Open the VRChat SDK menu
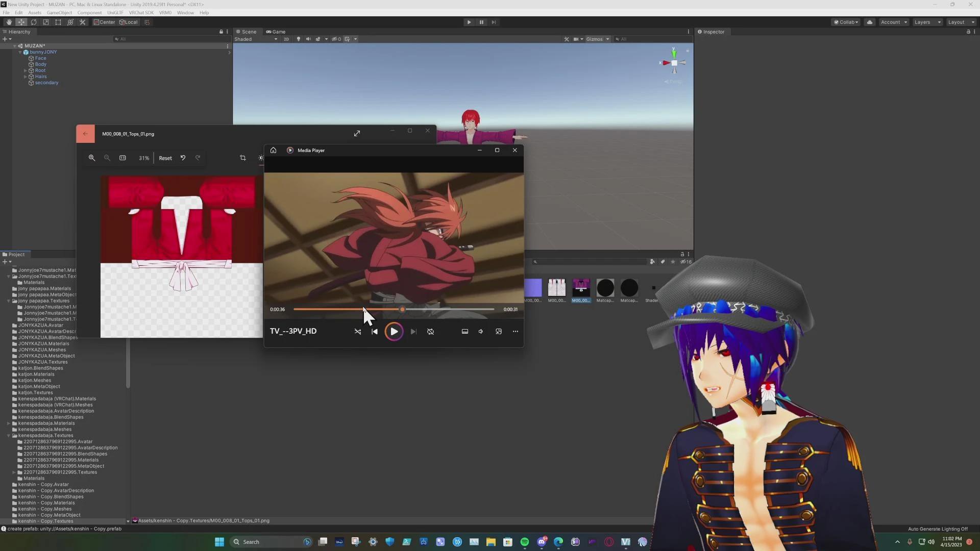This screenshot has height=551, width=980. point(141,13)
